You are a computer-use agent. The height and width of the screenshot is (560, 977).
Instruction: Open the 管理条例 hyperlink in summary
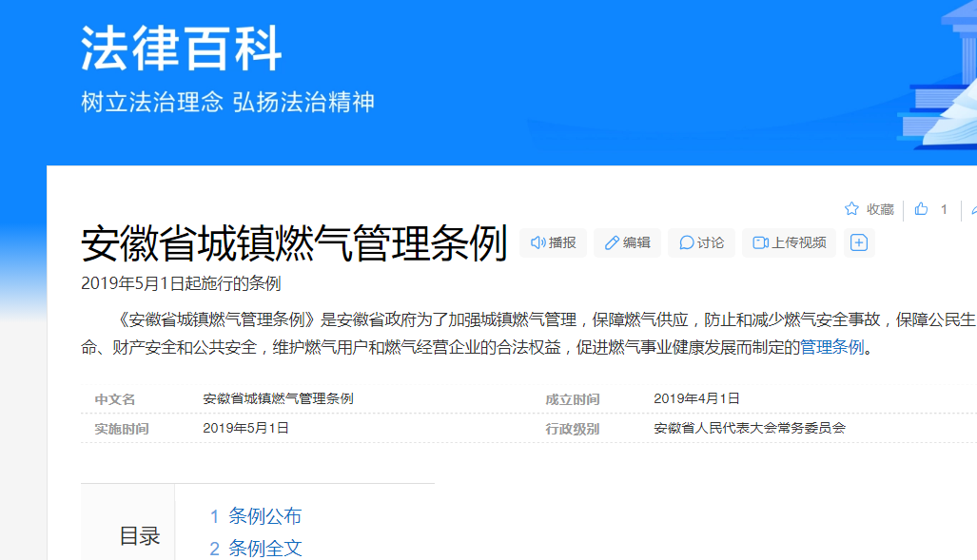[831, 347]
